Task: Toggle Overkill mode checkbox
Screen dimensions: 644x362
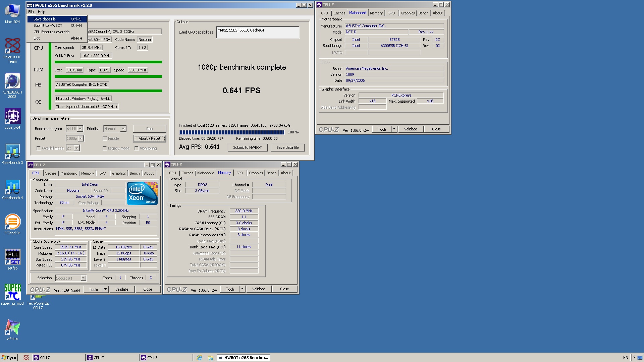Action: (x=39, y=148)
